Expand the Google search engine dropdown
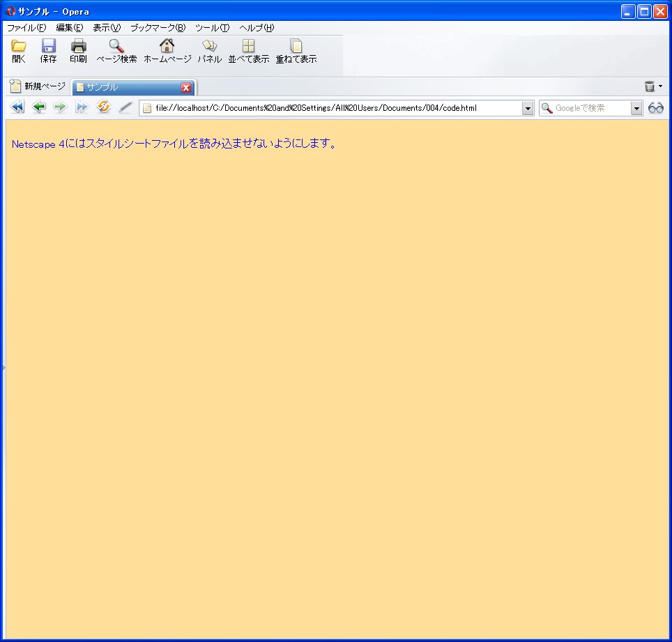The image size is (672, 642). click(x=636, y=109)
